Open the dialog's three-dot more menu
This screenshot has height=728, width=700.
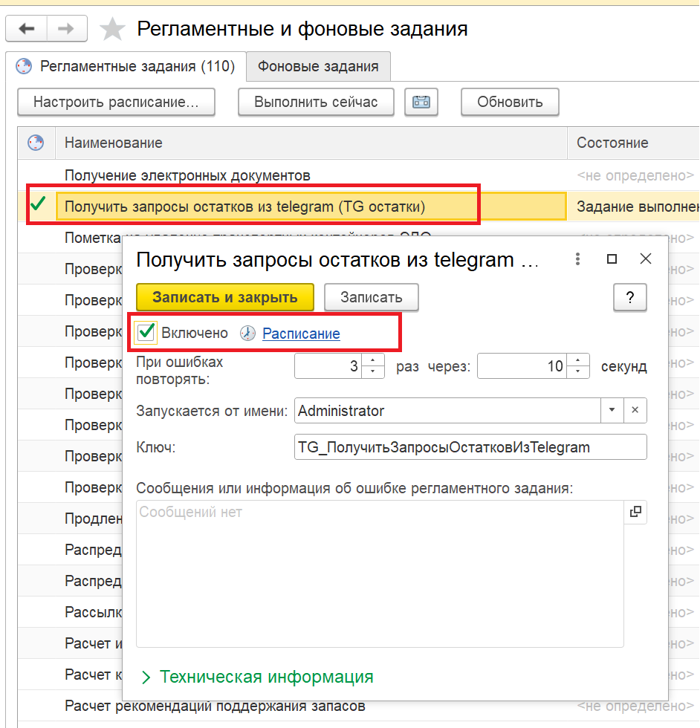(577, 259)
